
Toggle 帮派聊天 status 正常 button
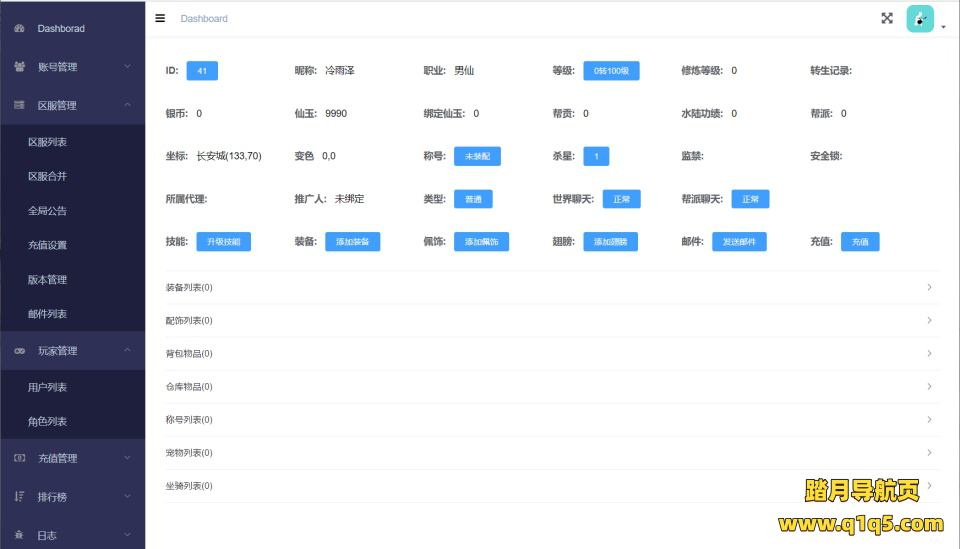tap(750, 199)
